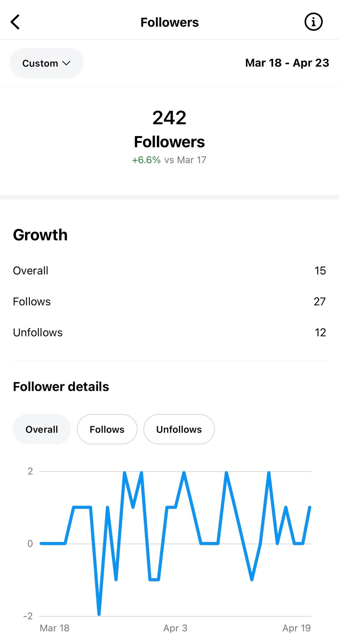Switch chart to Follows filter
This screenshot has height=644, width=339.
click(107, 429)
